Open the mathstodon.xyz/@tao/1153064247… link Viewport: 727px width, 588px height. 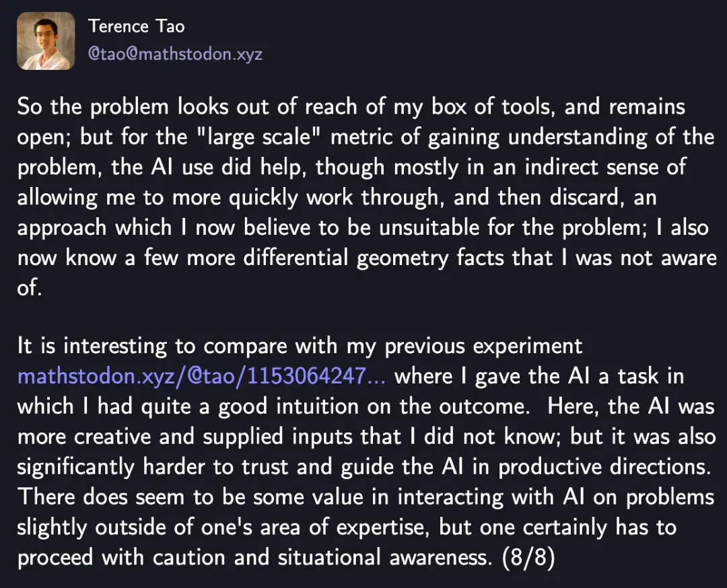(x=201, y=375)
